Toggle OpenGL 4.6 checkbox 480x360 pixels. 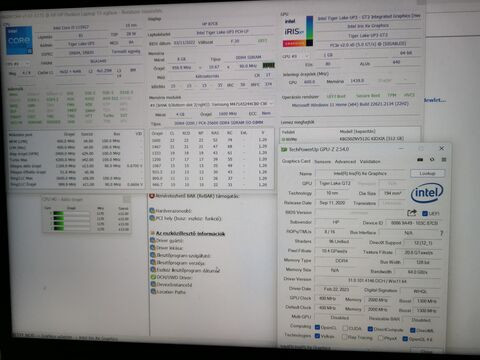coord(405,339)
